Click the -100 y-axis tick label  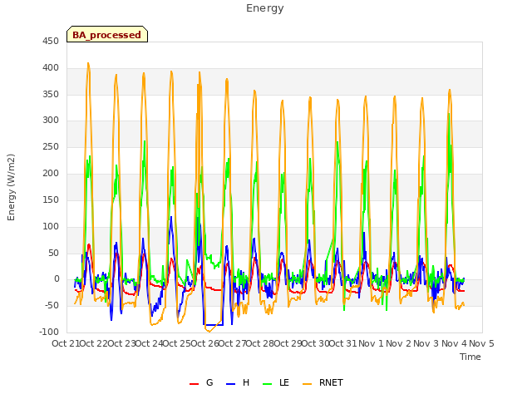pos(49,332)
